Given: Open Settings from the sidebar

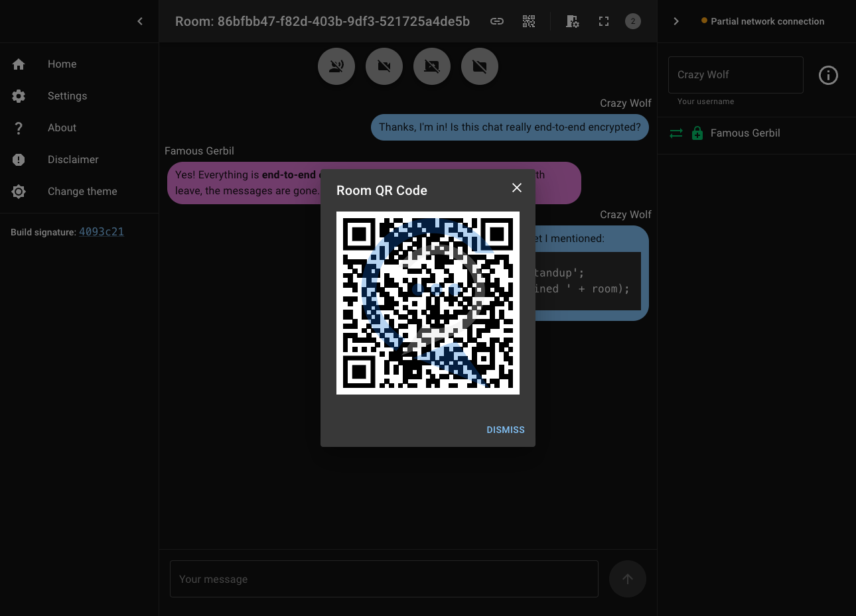Looking at the screenshot, I should (x=79, y=96).
